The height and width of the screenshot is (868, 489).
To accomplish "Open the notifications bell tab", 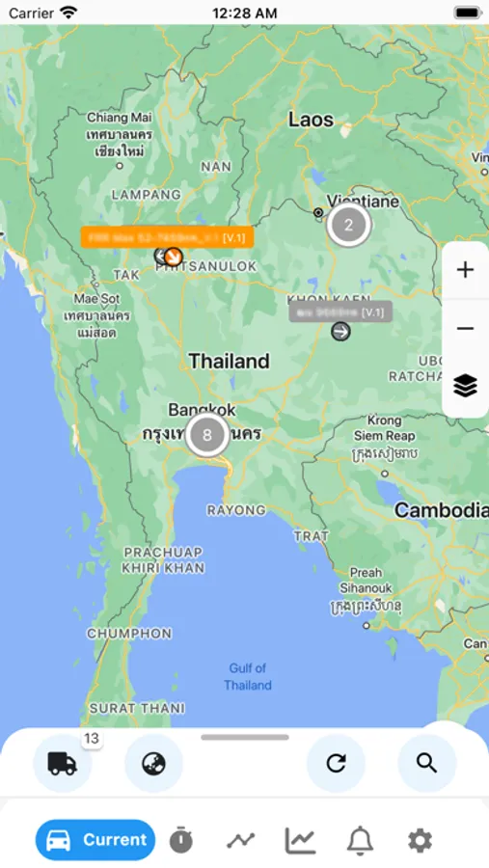I will pos(360,841).
